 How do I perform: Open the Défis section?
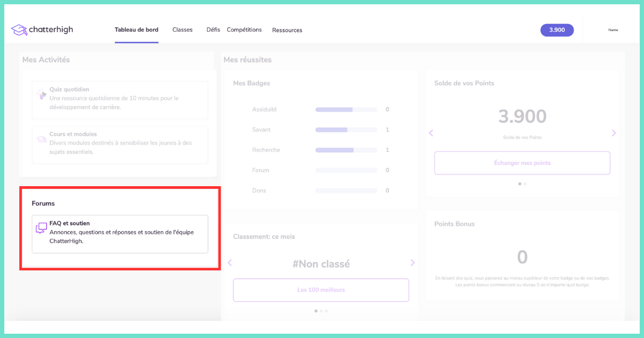tap(213, 30)
